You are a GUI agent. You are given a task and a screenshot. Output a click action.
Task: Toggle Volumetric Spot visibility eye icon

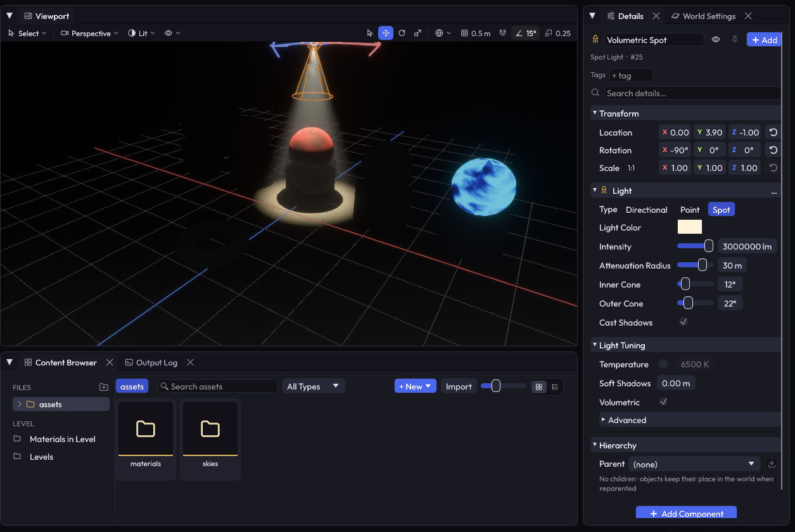(716, 40)
